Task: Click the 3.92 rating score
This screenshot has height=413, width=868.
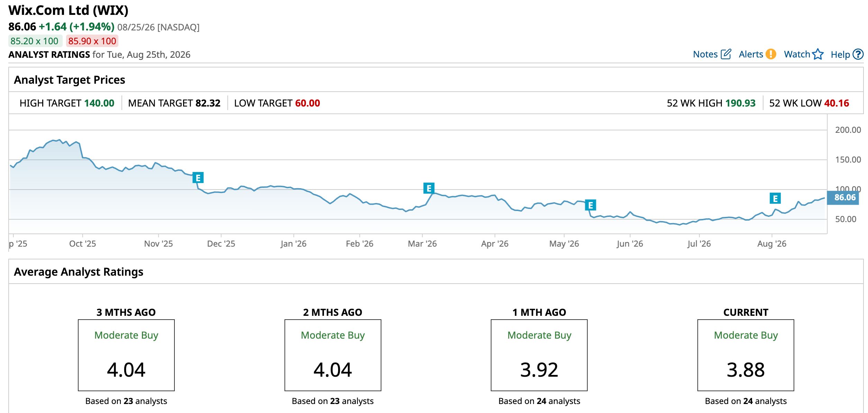Action: click(539, 370)
